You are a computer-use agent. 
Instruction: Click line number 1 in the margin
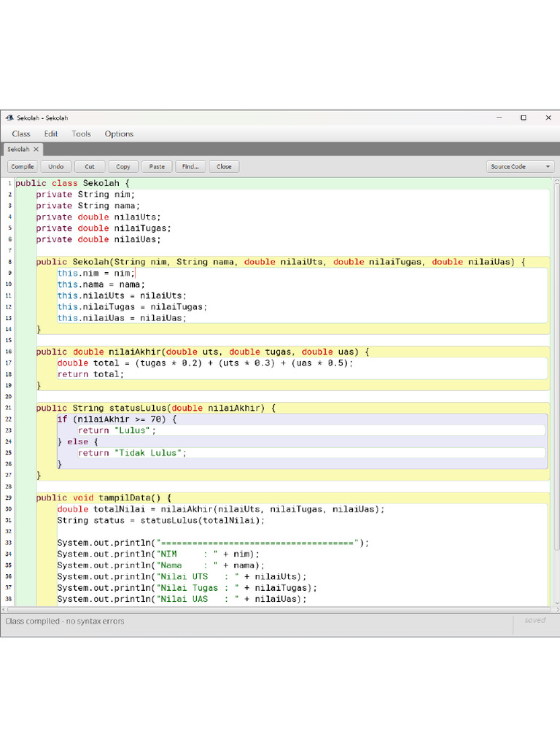tap(9, 183)
